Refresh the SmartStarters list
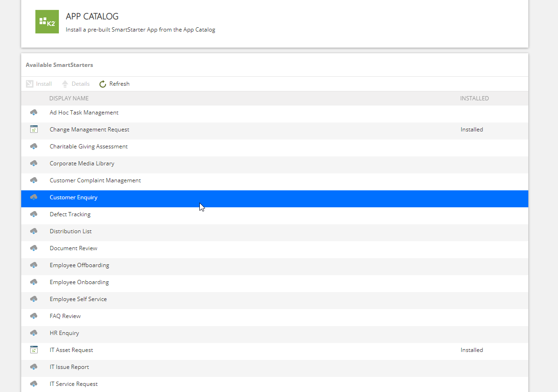Image resolution: width=558 pixels, height=392 pixels. [x=114, y=84]
